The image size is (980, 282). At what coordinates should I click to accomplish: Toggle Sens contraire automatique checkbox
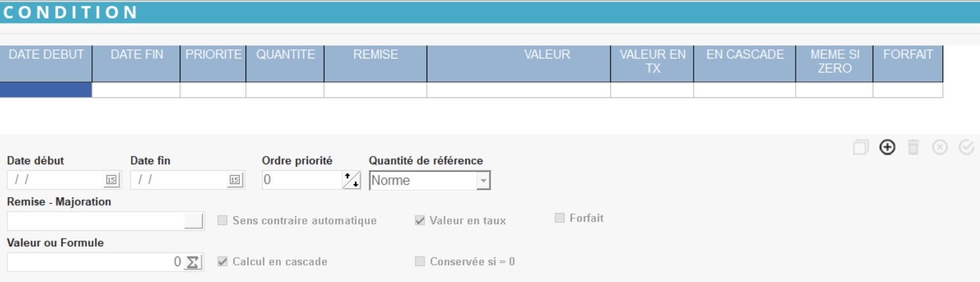(222, 220)
